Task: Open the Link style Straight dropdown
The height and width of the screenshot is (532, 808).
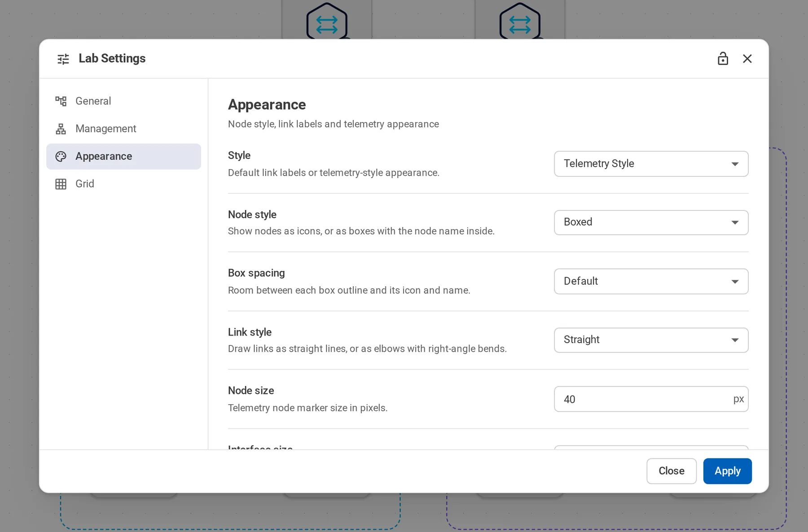Action: pos(651,340)
